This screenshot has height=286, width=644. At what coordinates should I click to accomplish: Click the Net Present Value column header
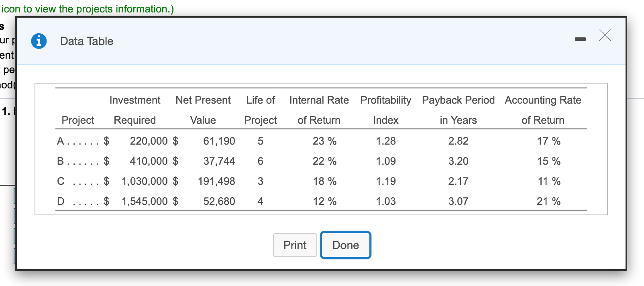point(203,110)
